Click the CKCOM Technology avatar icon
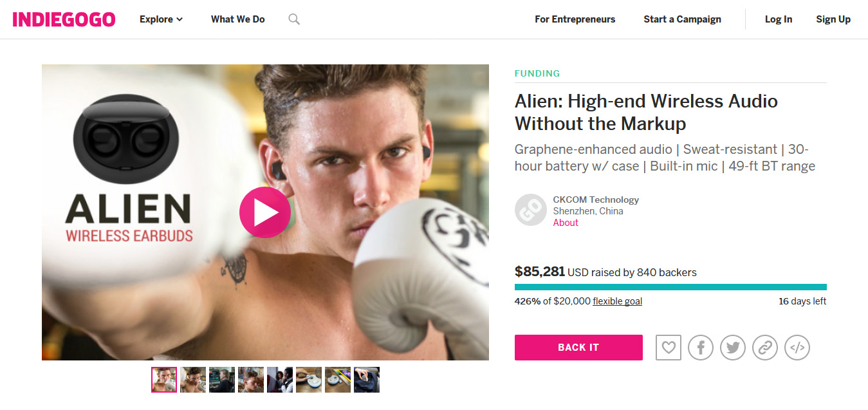 click(531, 210)
